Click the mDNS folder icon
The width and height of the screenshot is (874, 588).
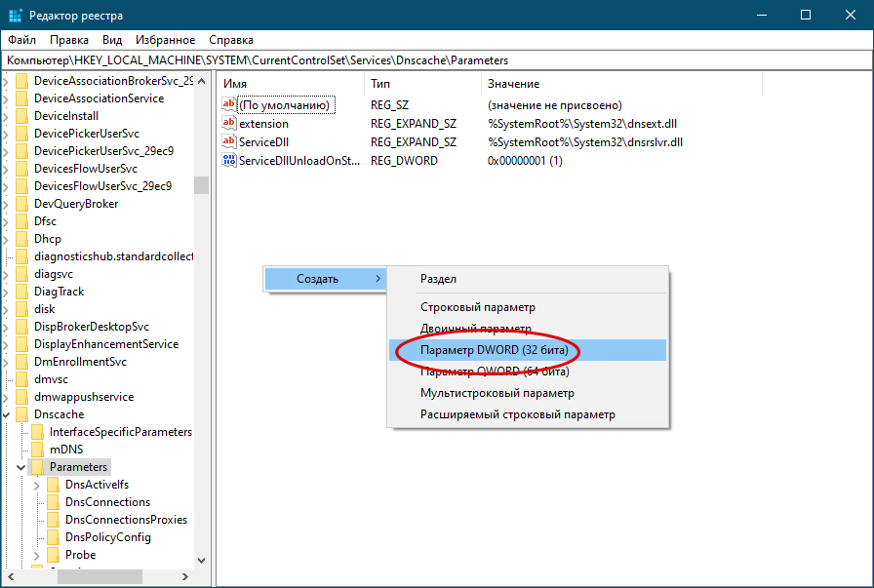point(37,450)
